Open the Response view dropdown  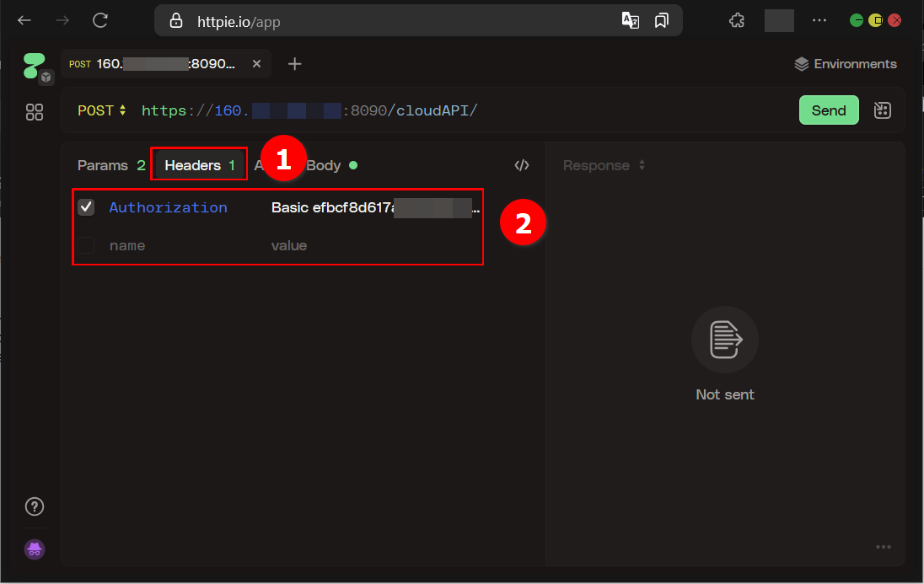point(604,165)
